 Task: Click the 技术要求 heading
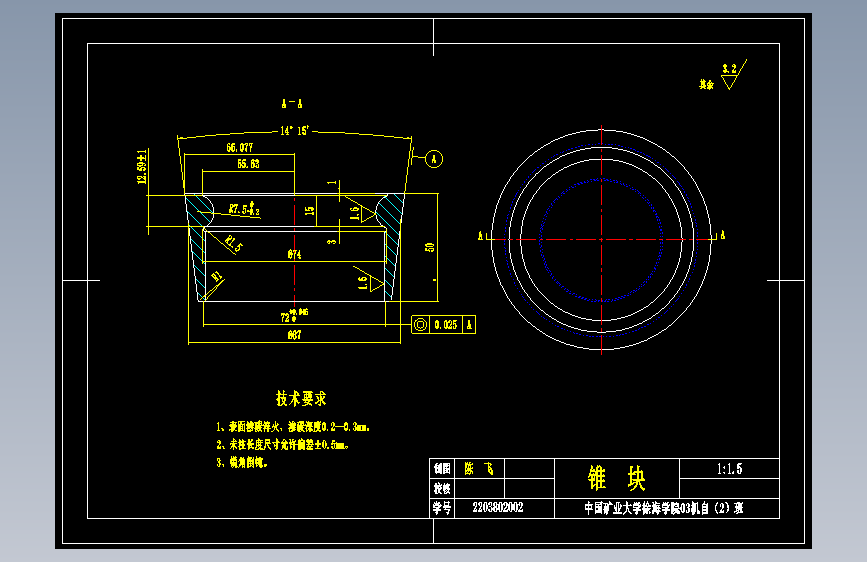[x=301, y=398]
